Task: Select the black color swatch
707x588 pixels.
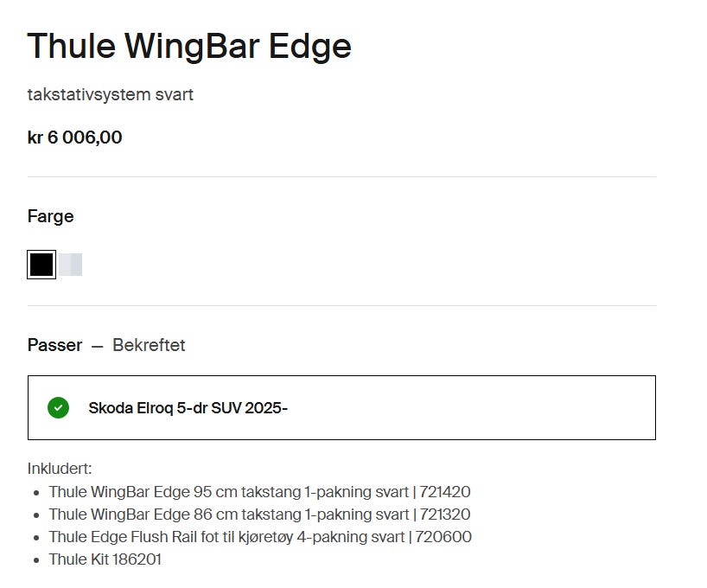Action: click(x=41, y=265)
